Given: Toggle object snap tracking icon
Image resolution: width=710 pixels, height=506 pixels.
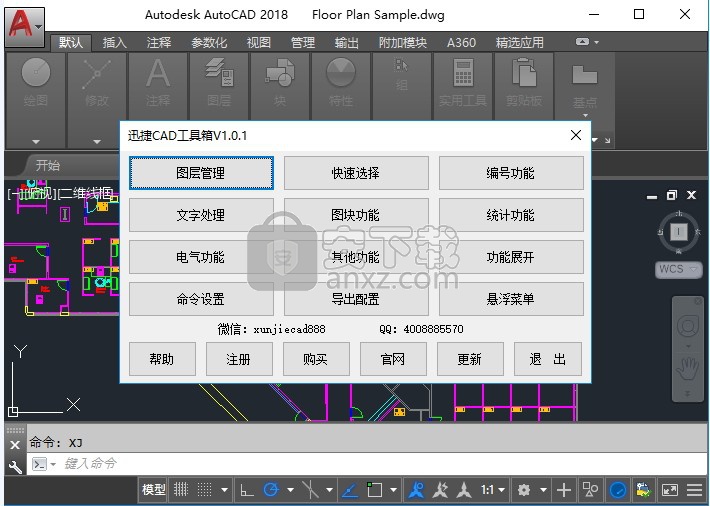Looking at the screenshot, I should (350, 490).
